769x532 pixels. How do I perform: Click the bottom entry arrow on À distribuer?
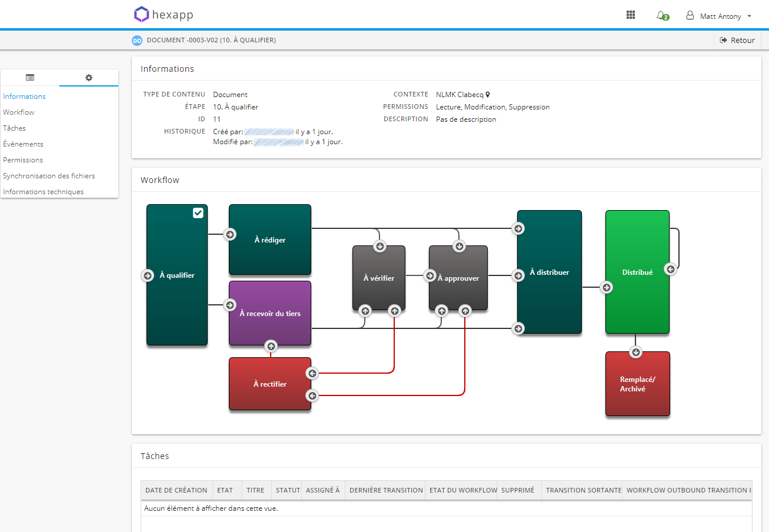click(518, 328)
